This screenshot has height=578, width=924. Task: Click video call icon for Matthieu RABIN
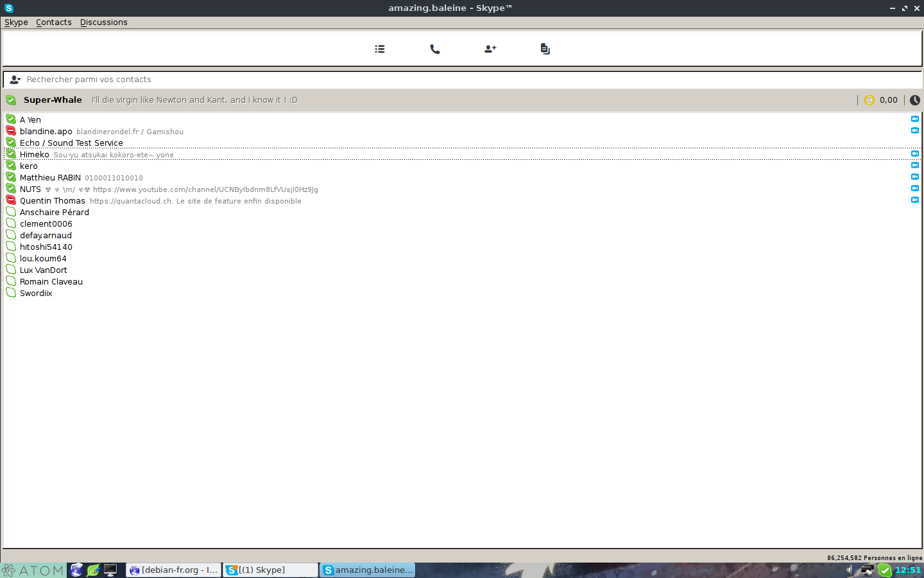915,177
